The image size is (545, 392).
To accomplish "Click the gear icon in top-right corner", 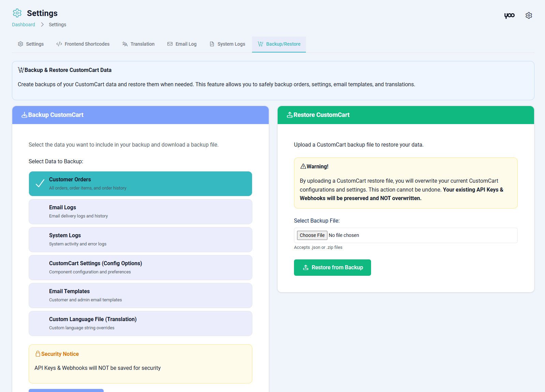I will (529, 15).
